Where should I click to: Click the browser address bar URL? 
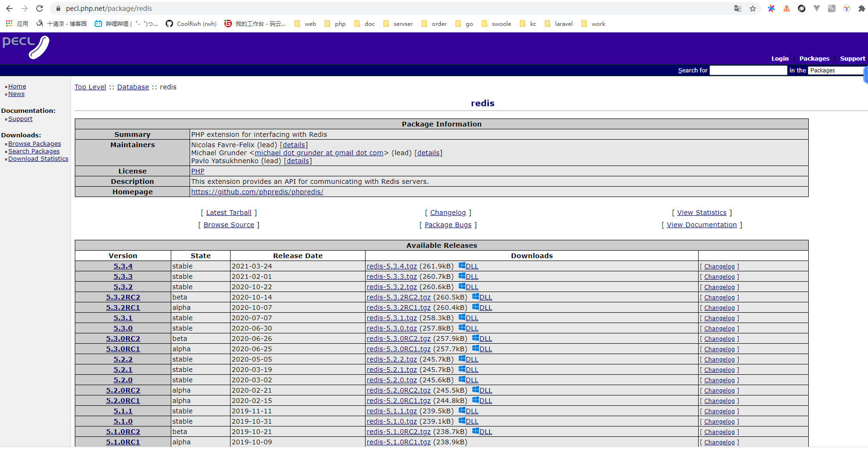coord(109,8)
